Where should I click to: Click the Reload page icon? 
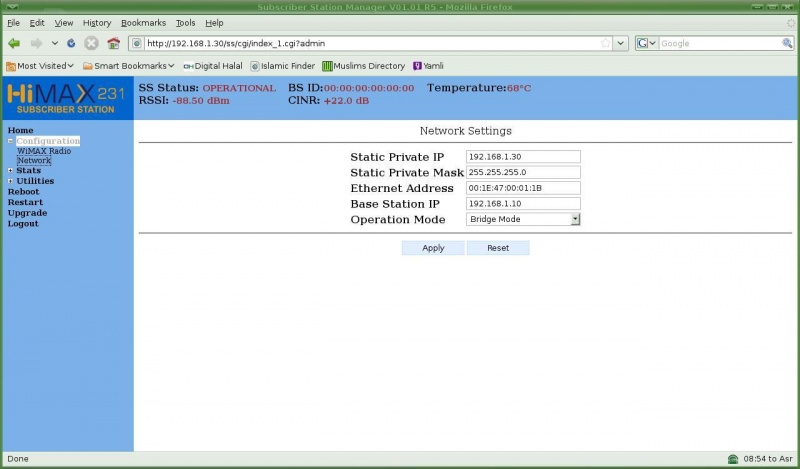[71, 43]
